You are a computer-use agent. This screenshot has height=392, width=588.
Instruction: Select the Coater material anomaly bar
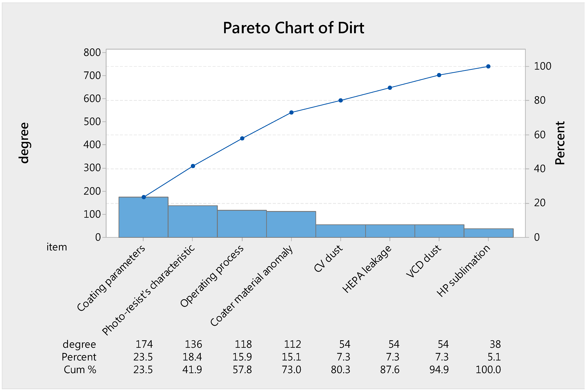point(291,224)
